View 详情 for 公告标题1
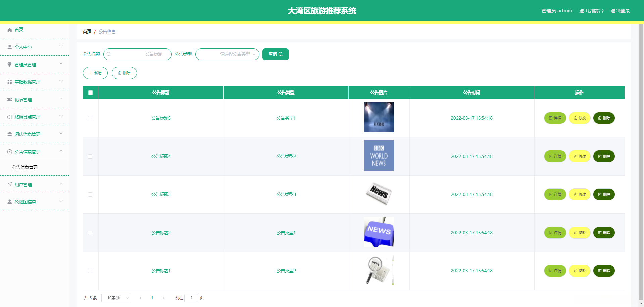 click(x=555, y=271)
